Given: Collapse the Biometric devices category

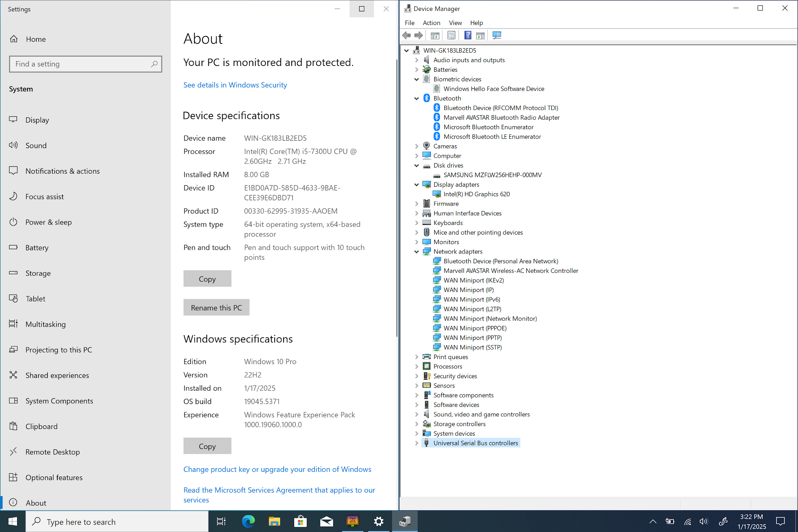Looking at the screenshot, I should point(417,79).
